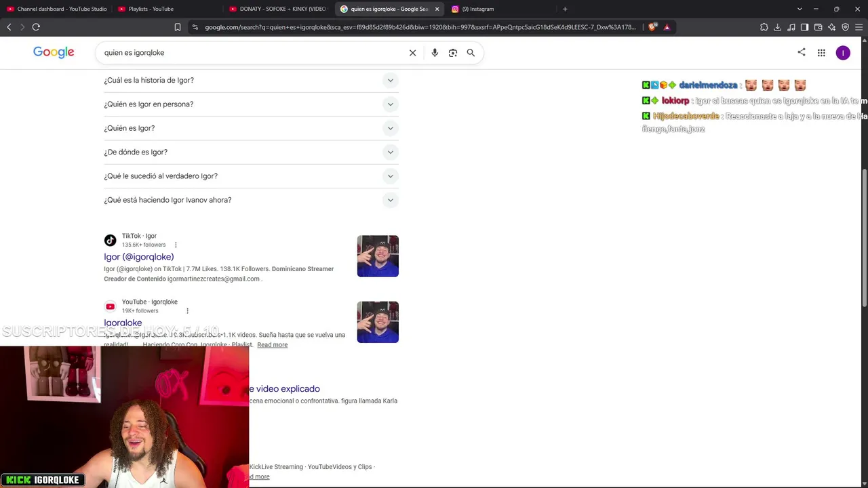Screen dimensions: 868x488
Task: Open Leo AI sparkle icon
Action: pos(832,27)
